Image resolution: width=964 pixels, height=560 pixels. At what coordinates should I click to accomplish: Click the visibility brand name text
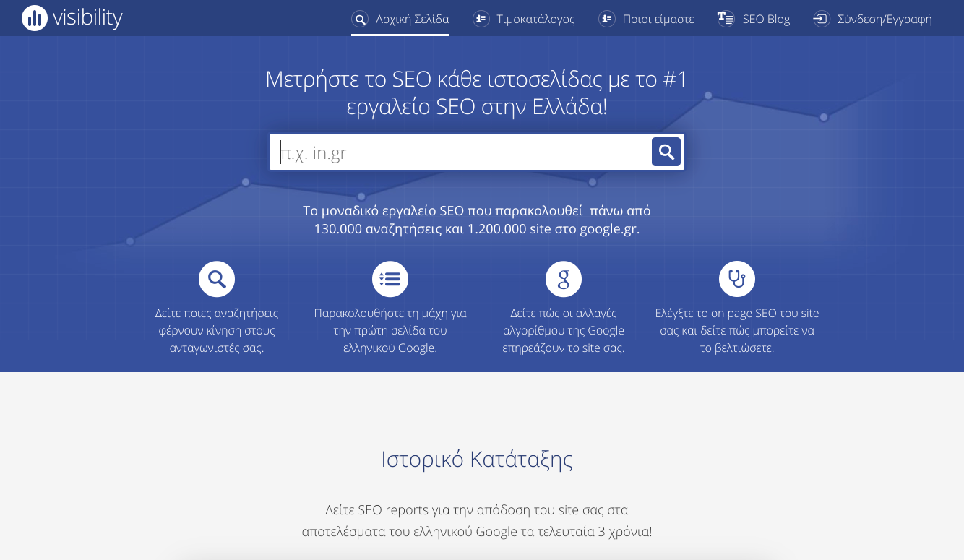(87, 17)
